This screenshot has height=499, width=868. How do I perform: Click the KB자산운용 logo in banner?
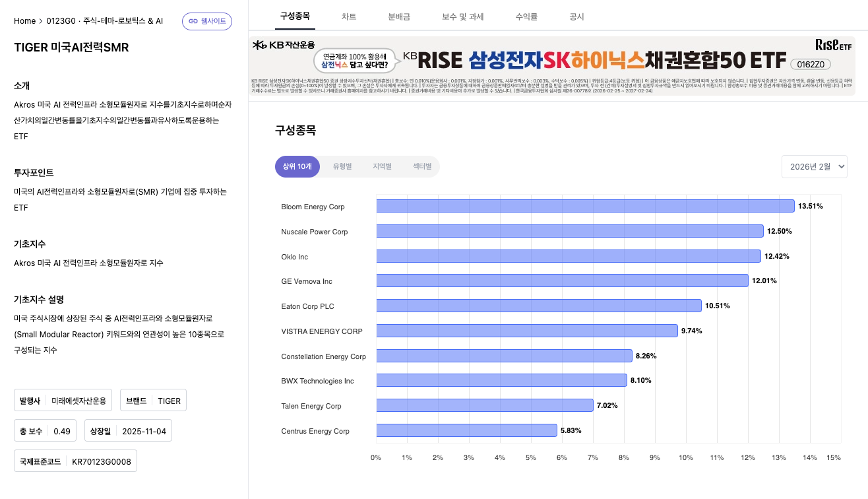click(x=284, y=45)
